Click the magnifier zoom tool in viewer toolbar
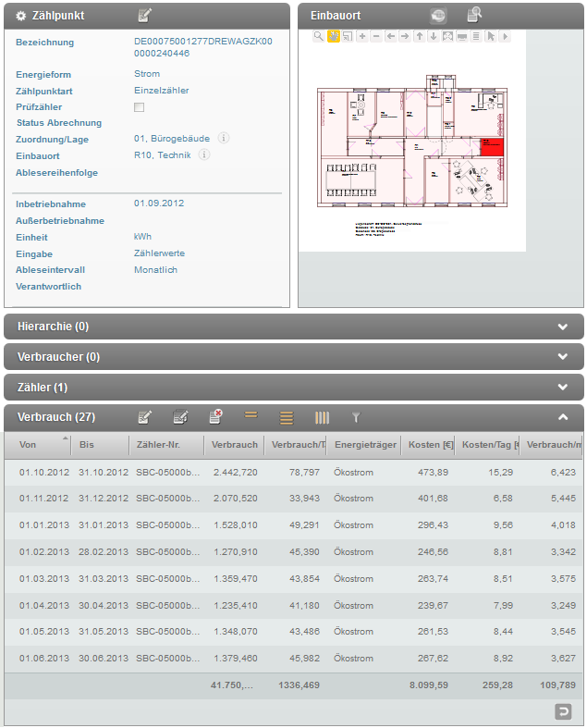Viewport: 587px width, 728px height. 318,36
